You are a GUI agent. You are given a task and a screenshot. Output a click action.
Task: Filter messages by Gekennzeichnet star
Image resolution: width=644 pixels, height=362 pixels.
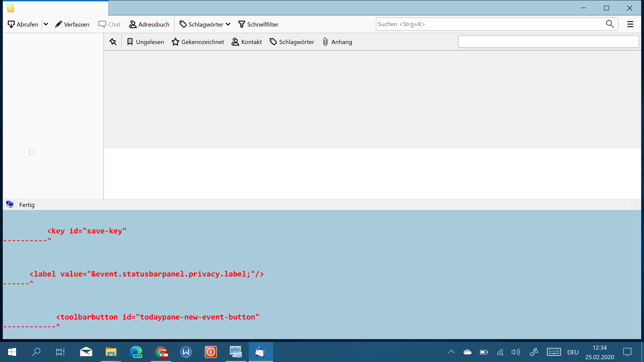(198, 42)
